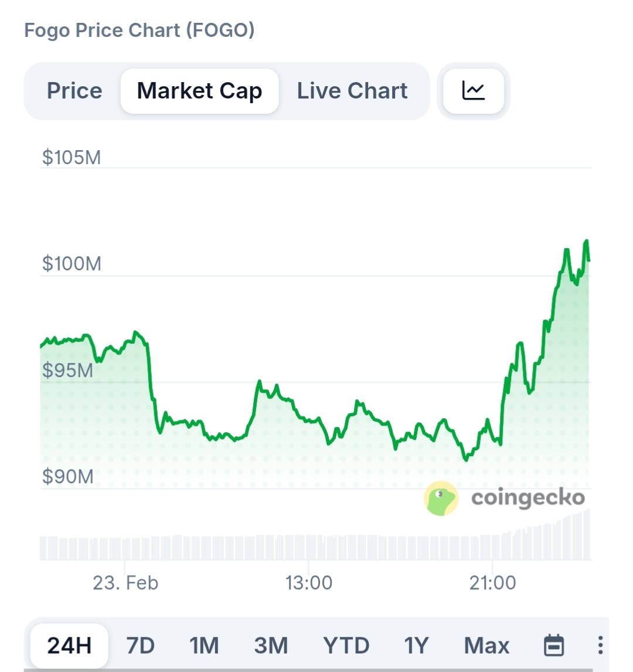Show the 1Y time range

[416, 645]
